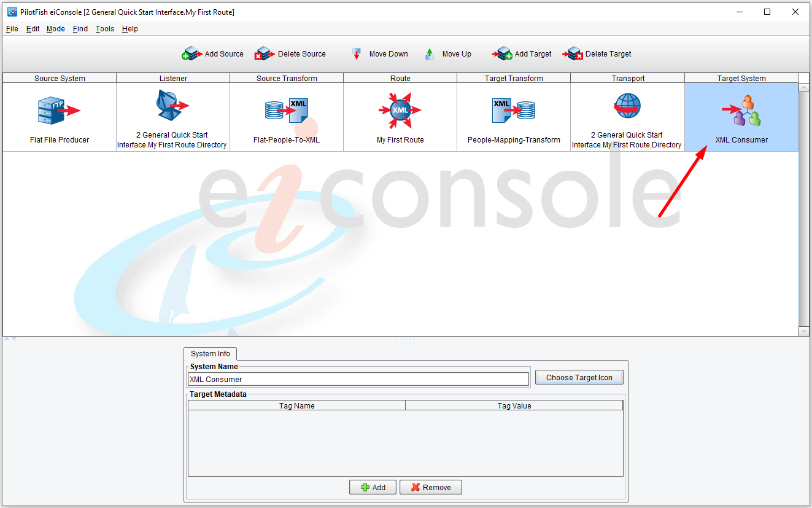Click the XML Consumer label in grid
Viewport: 812px width, 508px height.
(x=741, y=140)
